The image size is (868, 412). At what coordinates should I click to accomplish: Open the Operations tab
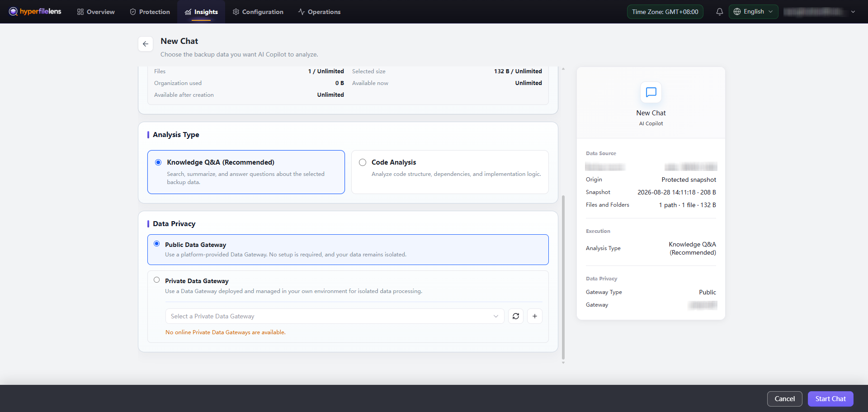click(319, 12)
